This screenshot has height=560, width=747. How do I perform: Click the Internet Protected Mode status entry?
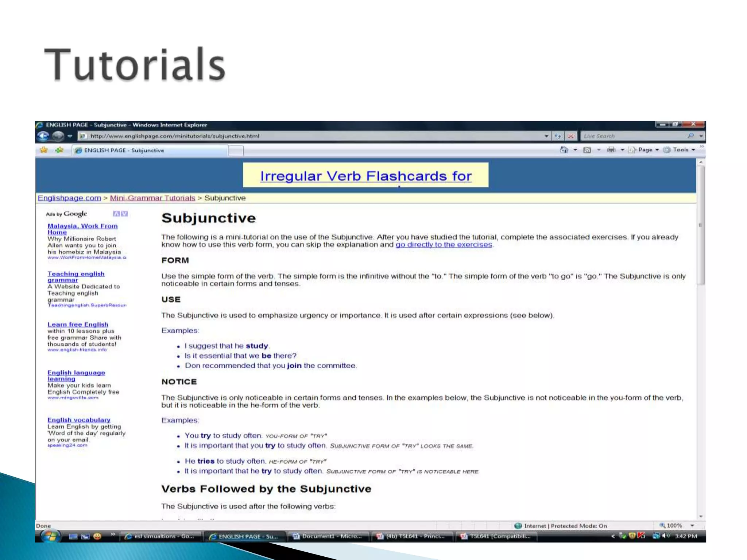click(561, 526)
